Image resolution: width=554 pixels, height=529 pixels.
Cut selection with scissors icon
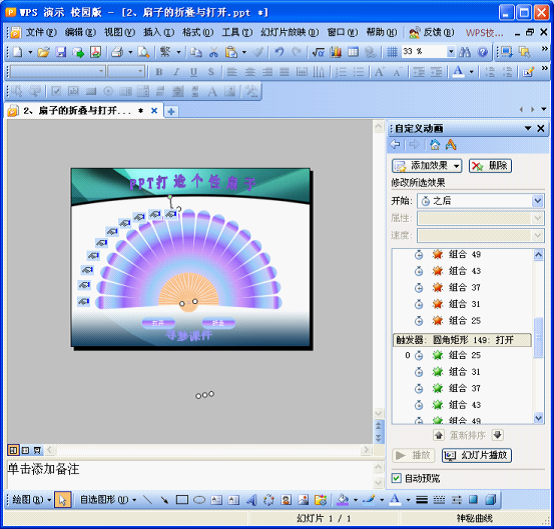tap(213, 52)
